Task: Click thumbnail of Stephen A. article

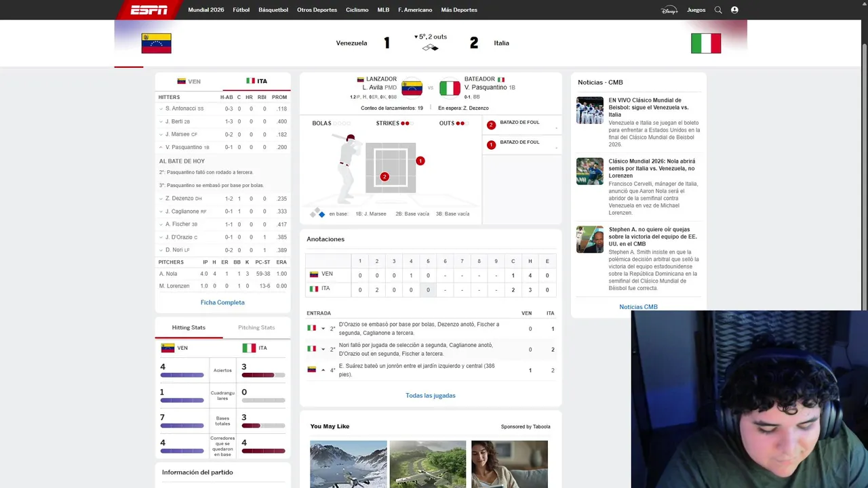Action: pos(590,239)
